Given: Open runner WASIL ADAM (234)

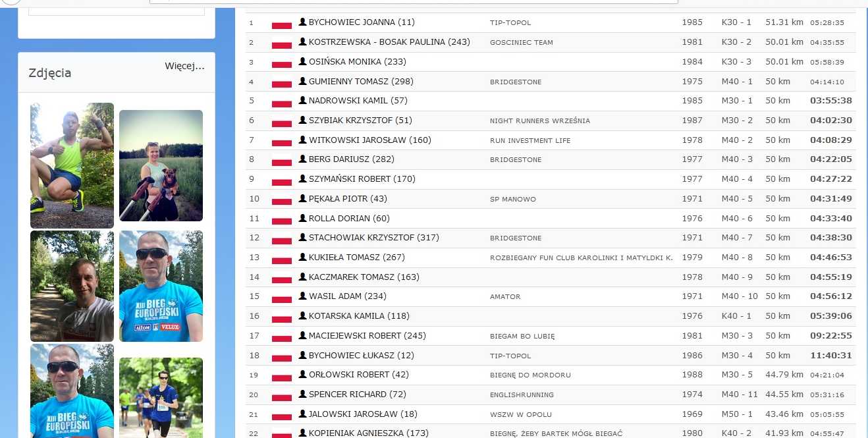Looking at the screenshot, I should 348,296.
